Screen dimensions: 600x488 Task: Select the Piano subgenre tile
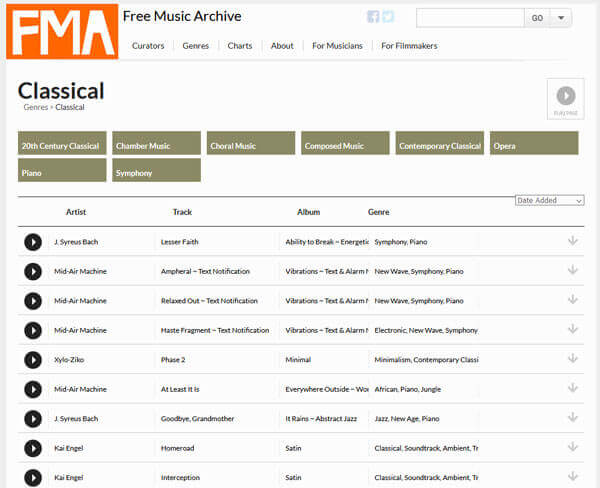point(62,170)
